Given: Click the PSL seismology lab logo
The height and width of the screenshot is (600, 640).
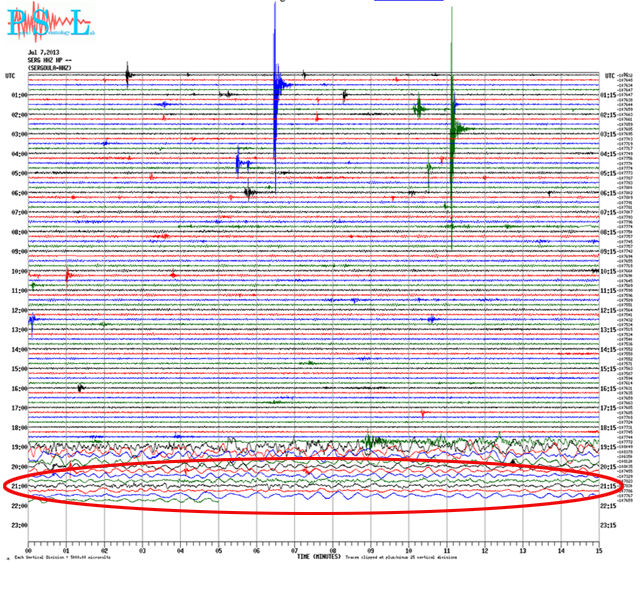Looking at the screenshot, I should coord(52,23).
